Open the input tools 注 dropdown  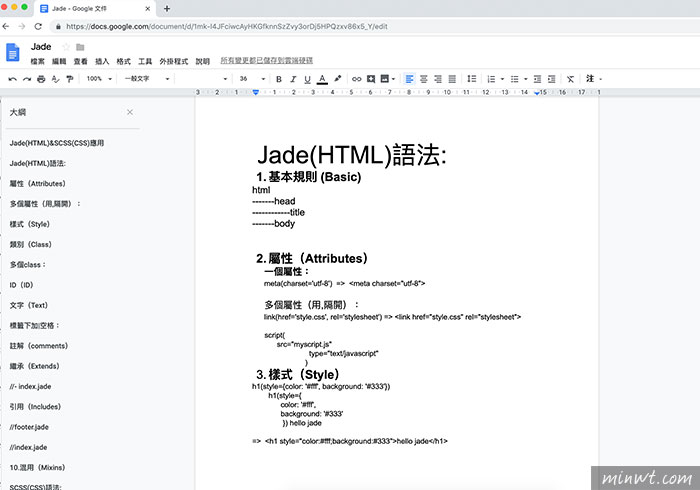tap(593, 79)
